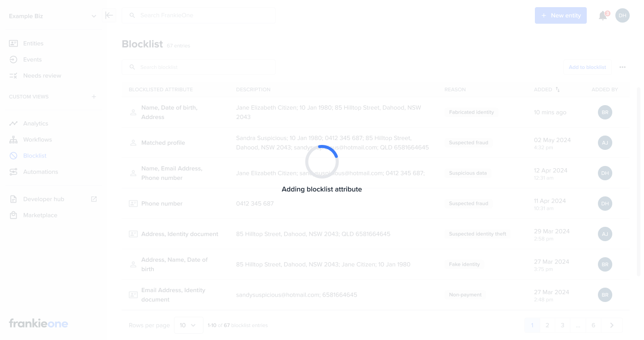Navigate to Automations
This screenshot has width=644, height=340.
click(41, 172)
